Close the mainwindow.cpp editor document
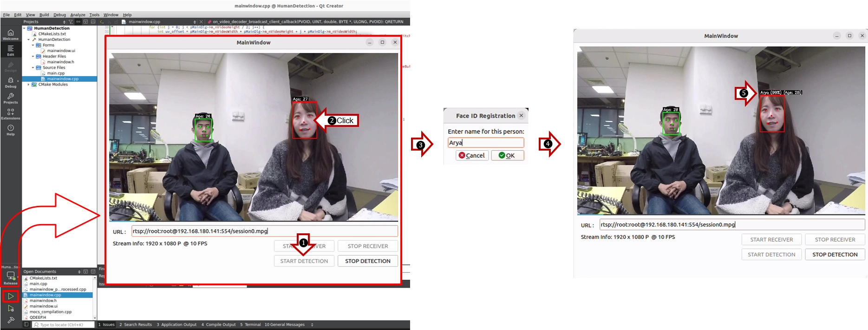Screen dimensions: 868x330 [x=201, y=22]
